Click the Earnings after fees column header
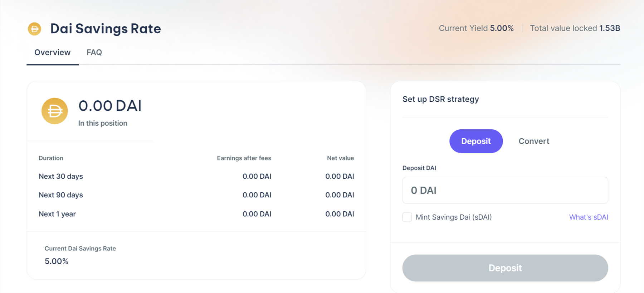644x293 pixels. coord(244,158)
